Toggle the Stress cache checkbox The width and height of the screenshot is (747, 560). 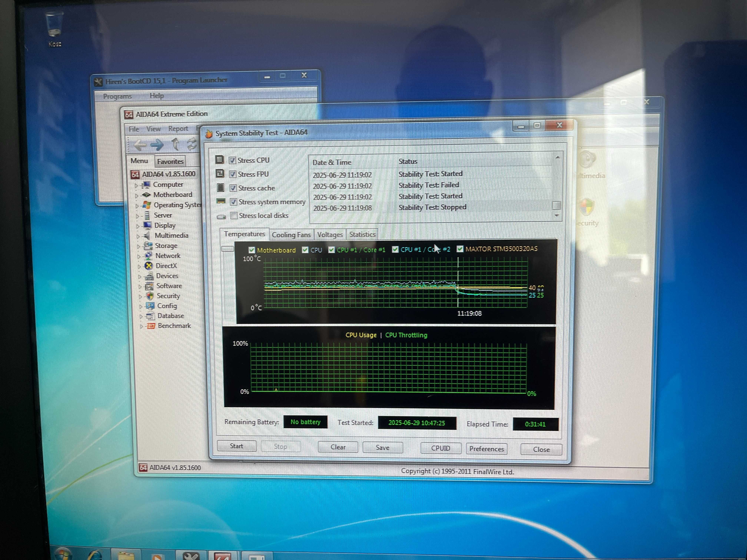pyautogui.click(x=233, y=188)
